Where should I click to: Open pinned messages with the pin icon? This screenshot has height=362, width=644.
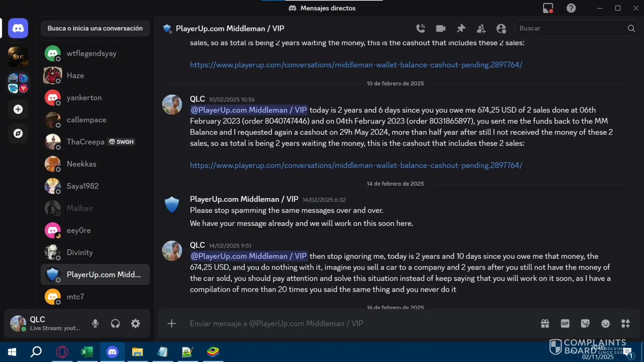pyautogui.click(x=461, y=29)
